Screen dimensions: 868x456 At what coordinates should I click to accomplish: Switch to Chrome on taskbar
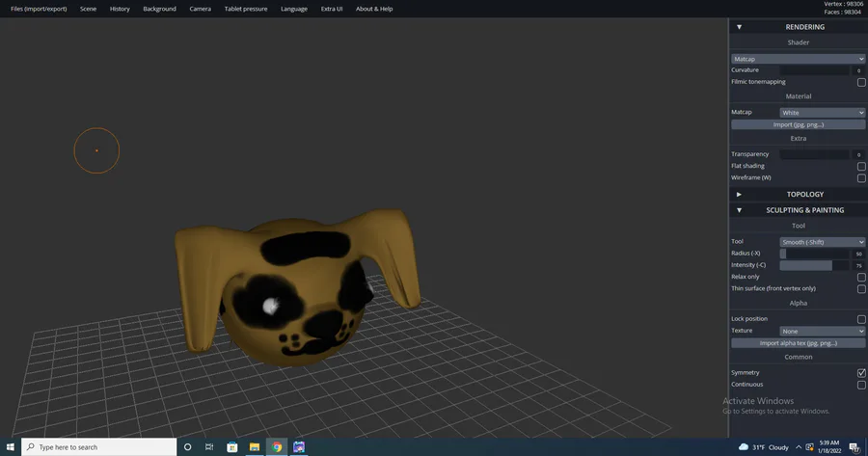277,447
